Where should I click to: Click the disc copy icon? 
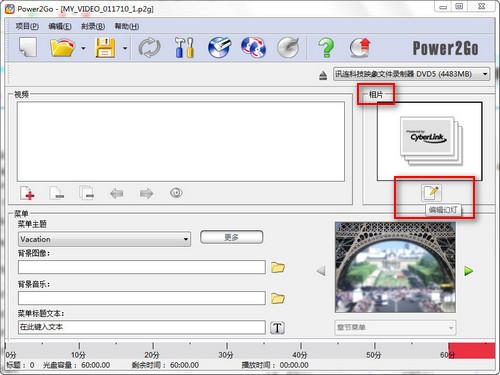253,48
